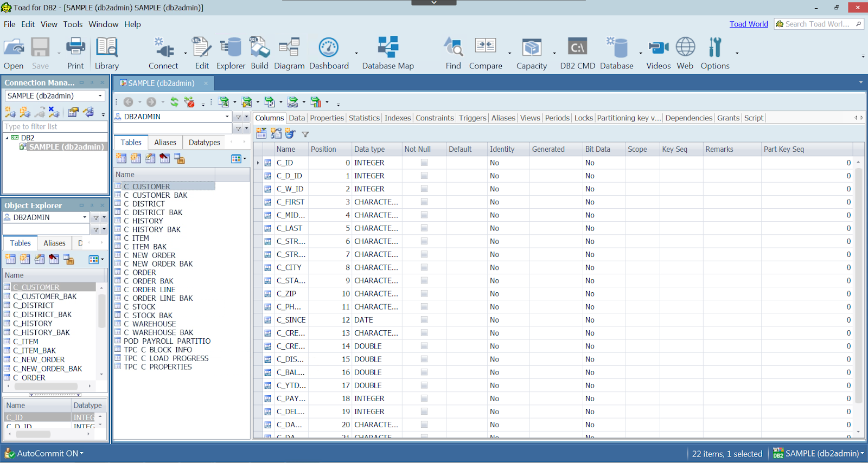The height and width of the screenshot is (463, 868).
Task: Click the green Refresh arrows icon
Action: (174, 102)
